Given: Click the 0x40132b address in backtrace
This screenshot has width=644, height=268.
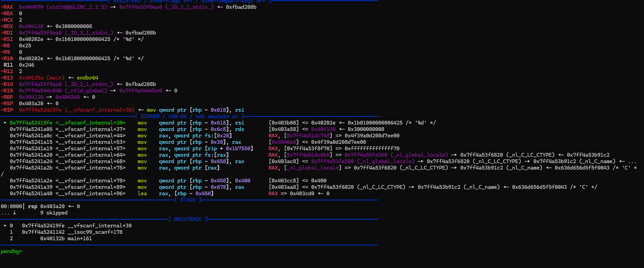Looking at the screenshot, I should (x=52, y=239).
